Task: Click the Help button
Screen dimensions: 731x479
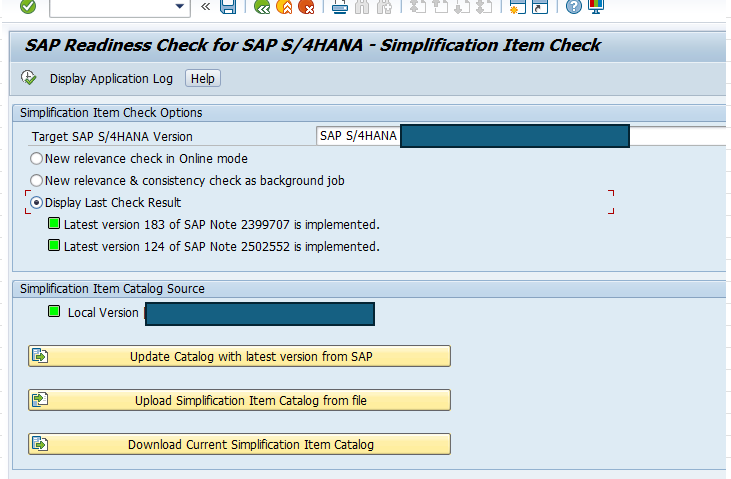Action: coord(203,78)
